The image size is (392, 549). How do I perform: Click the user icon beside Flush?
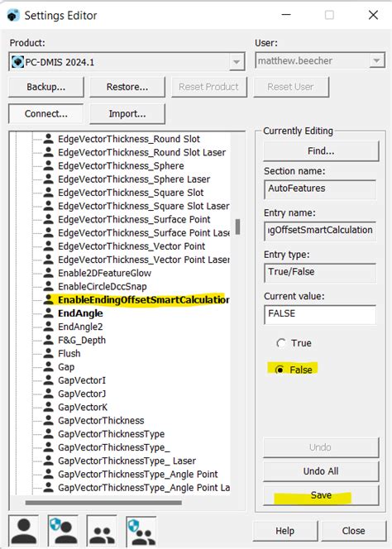coord(48,353)
